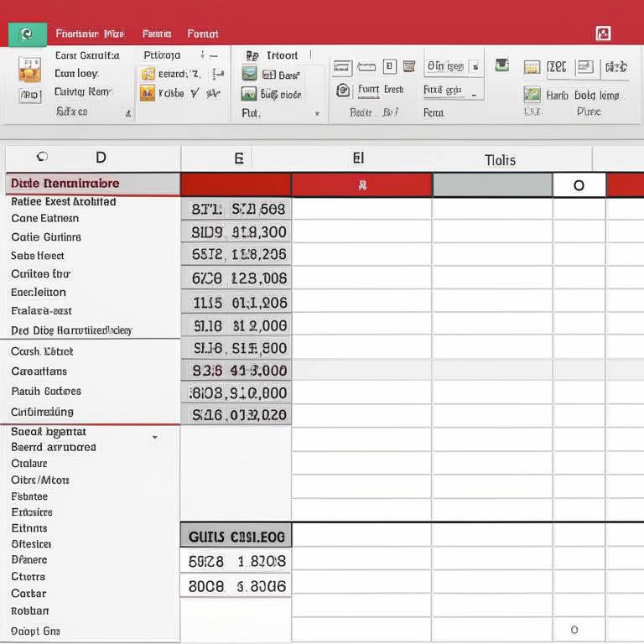Select column D header

(101, 158)
